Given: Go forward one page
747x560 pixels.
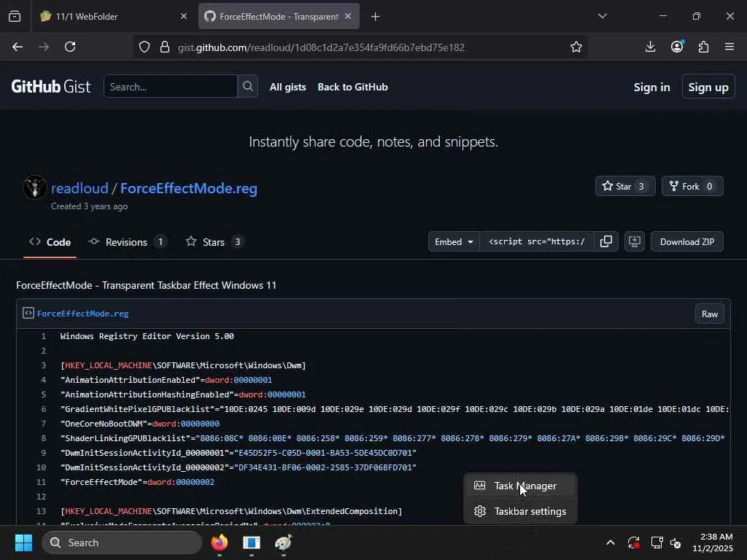Looking at the screenshot, I should pyautogui.click(x=44, y=47).
